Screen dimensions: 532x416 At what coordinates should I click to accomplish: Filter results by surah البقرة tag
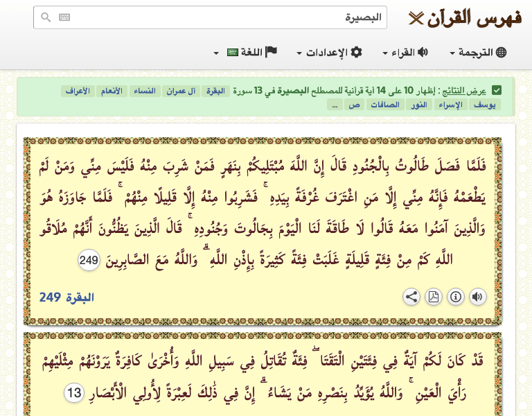(214, 91)
